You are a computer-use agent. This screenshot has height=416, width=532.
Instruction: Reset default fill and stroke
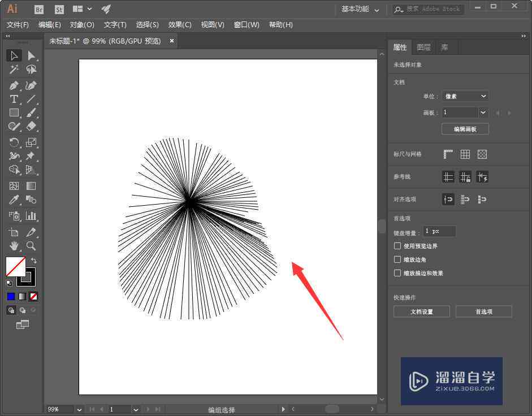pyautogui.click(x=9, y=282)
